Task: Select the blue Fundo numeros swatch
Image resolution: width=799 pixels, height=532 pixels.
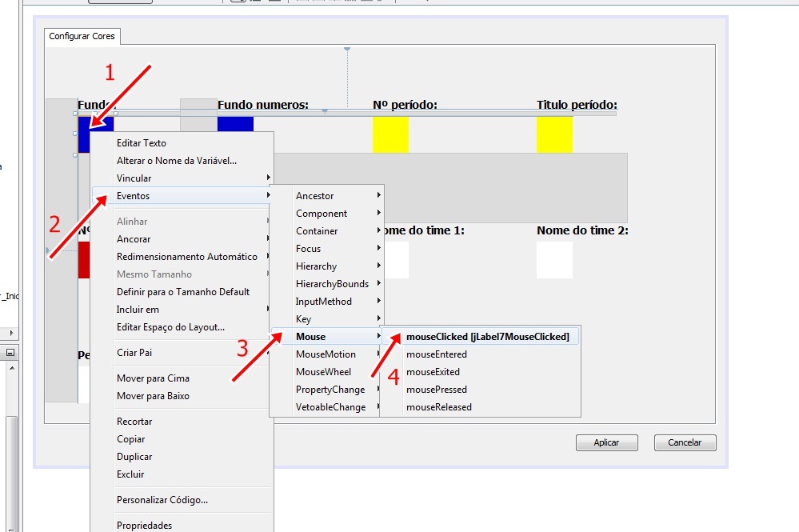Action: (x=235, y=124)
